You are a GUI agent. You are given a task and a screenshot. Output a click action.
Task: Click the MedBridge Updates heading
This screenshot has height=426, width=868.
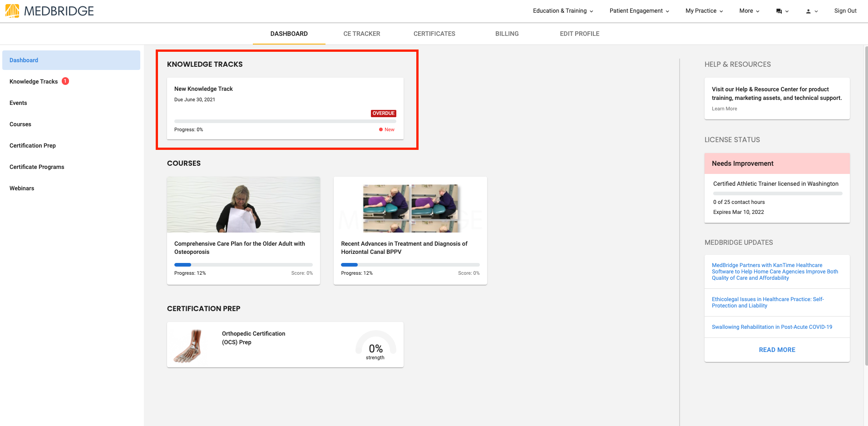[739, 243]
